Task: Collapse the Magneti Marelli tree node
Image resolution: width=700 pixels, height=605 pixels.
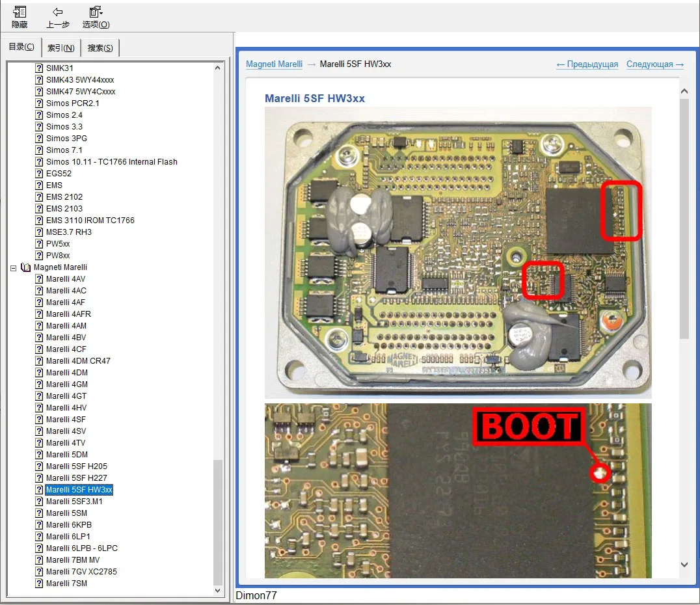Action: 14,267
